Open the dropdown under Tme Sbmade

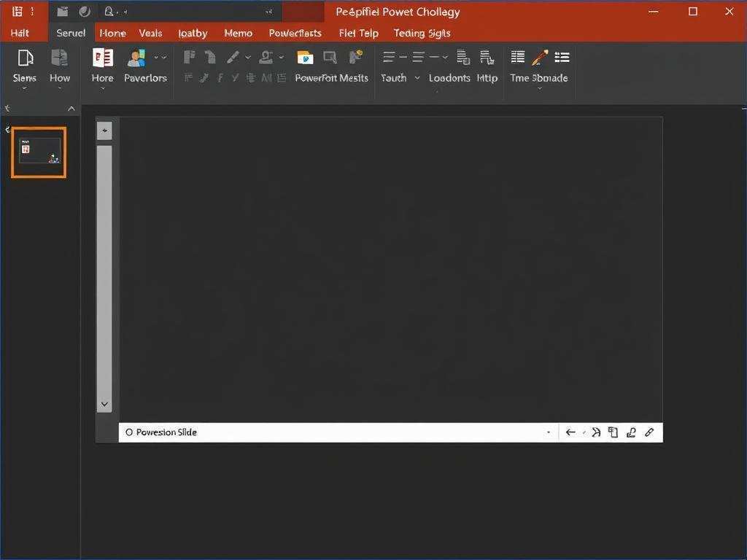coord(540,89)
